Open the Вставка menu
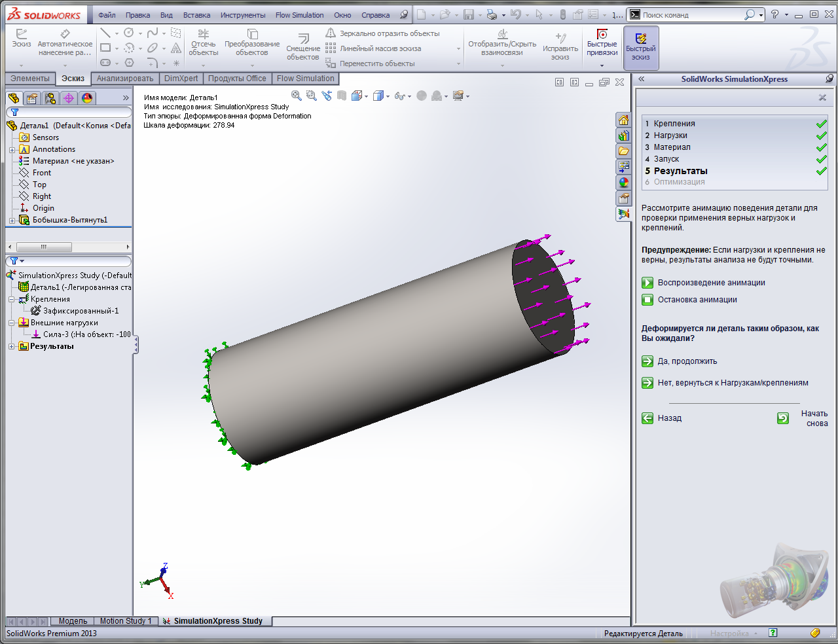The height and width of the screenshot is (644, 838). [x=196, y=15]
